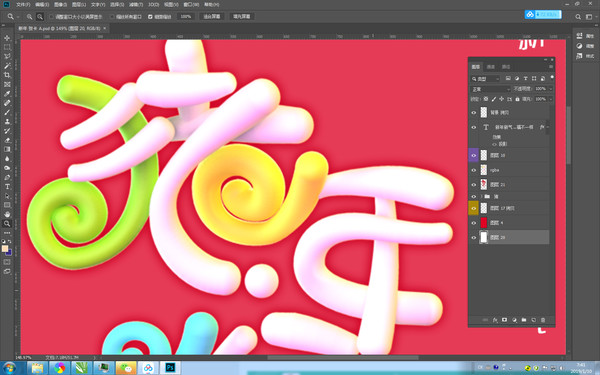Screen dimensions: 600x375
Task: Select the Move tool
Action: coord(7,38)
